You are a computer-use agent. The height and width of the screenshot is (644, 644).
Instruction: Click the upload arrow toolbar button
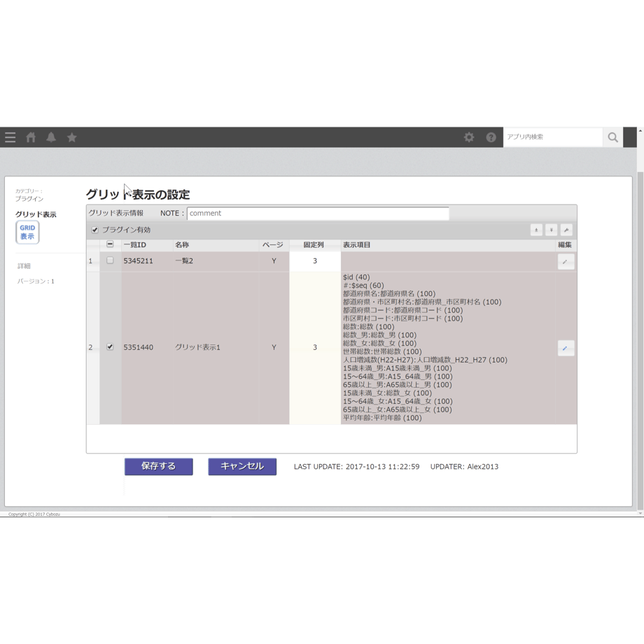(x=536, y=230)
